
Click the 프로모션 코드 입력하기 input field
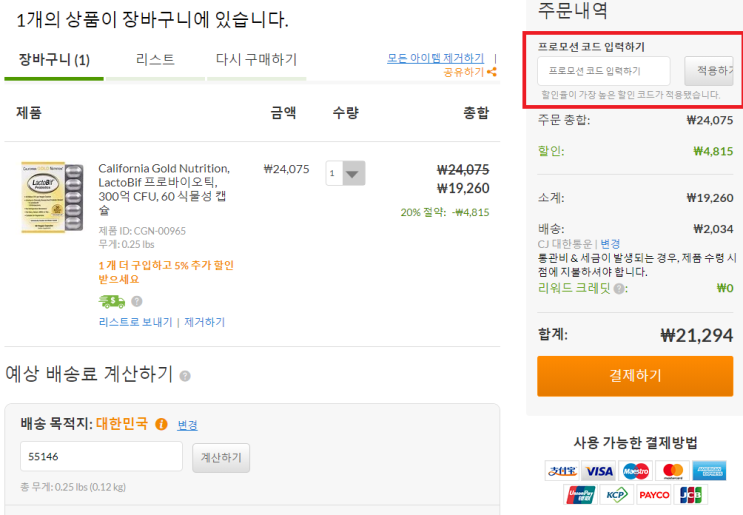(x=604, y=71)
